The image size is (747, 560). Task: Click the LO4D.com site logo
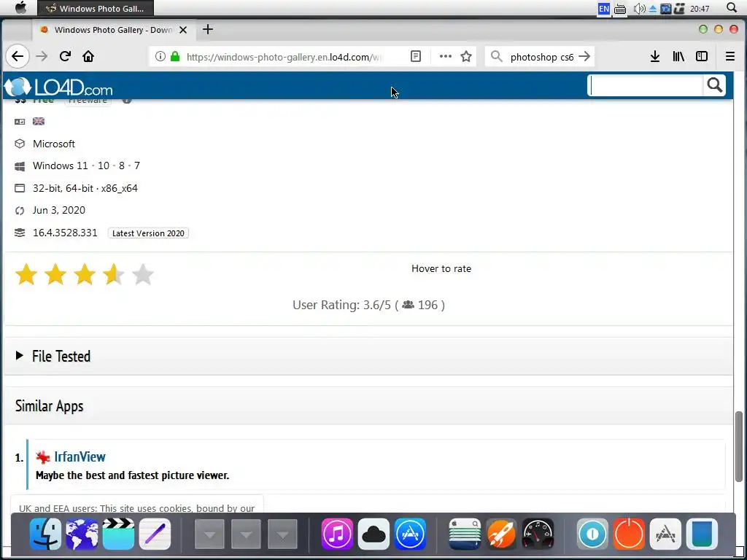pos(58,87)
